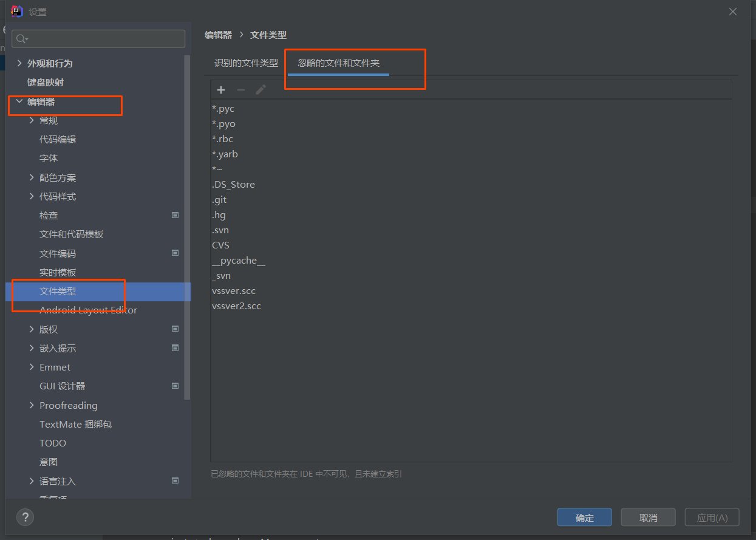
Task: Click the search magnifier icon in settings
Action: click(x=22, y=39)
